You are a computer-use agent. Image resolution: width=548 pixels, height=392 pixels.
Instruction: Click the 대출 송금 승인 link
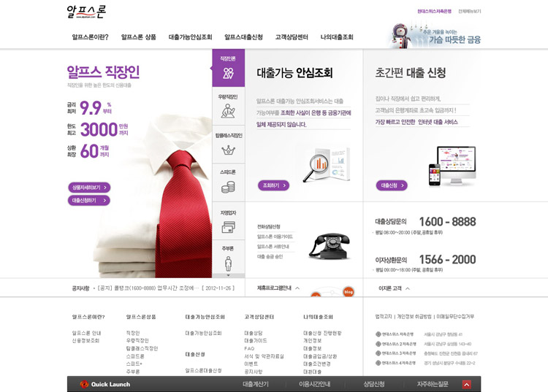pyautogui.click(x=270, y=256)
